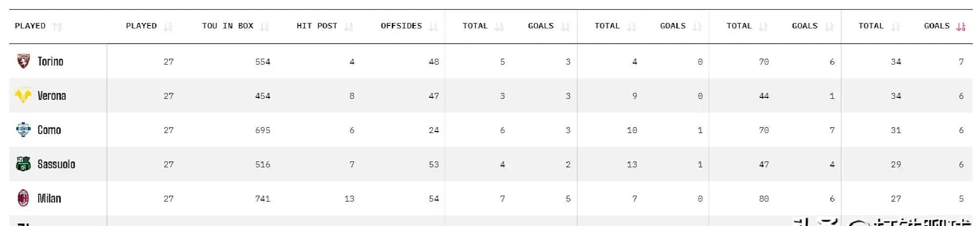Click the Torino club crest

(23, 62)
